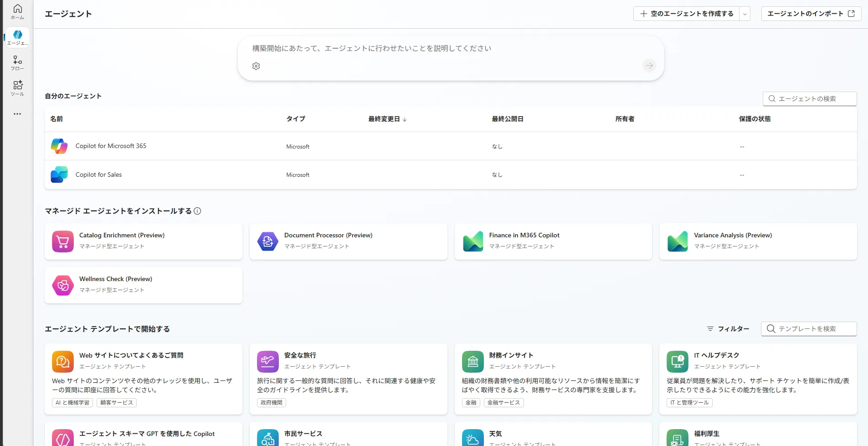The width and height of the screenshot is (868, 446).
Task: Open the ツール sidebar icon
Action: (x=17, y=88)
